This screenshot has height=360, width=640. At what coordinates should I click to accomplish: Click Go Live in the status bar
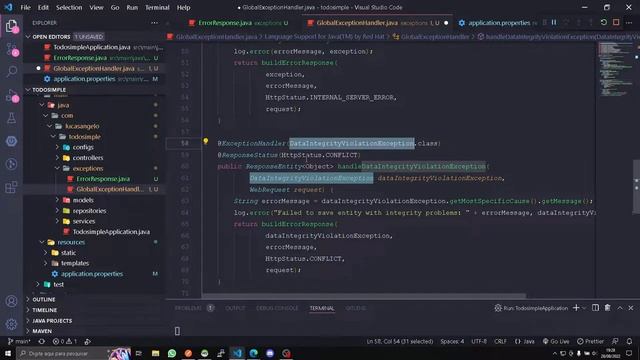pyautogui.click(x=556, y=341)
